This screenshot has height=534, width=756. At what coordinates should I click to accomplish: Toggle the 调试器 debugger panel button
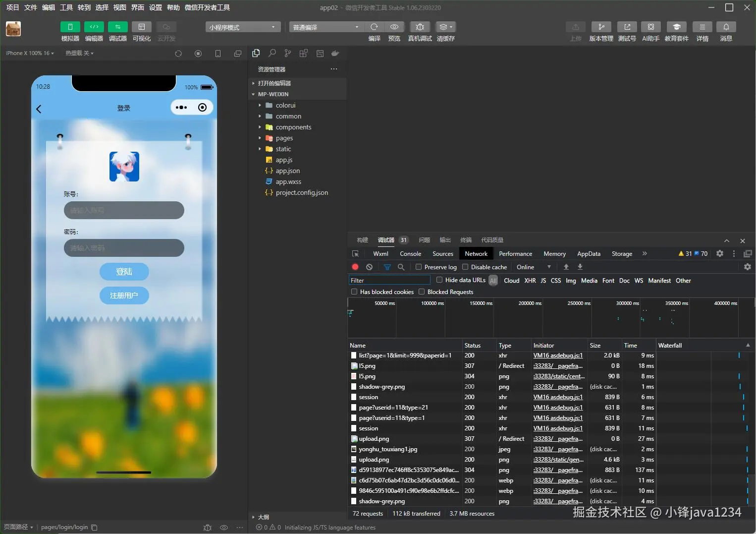[118, 27]
